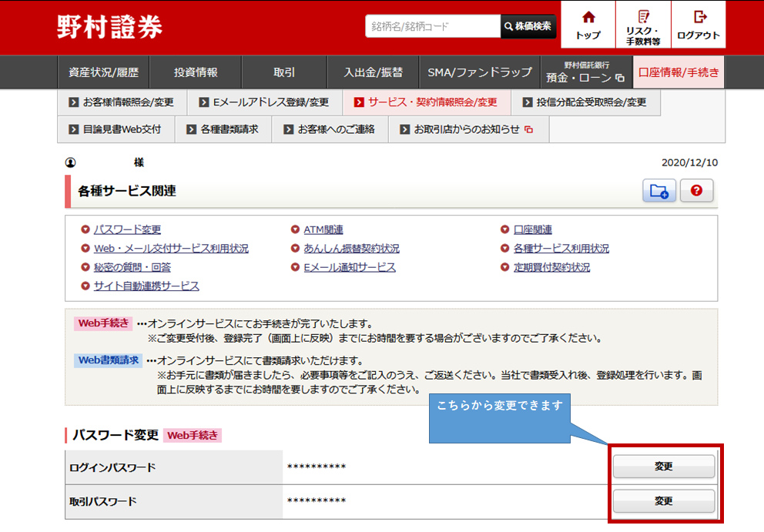Click the 取引パスワード row label
764x532 pixels.
pos(102,502)
